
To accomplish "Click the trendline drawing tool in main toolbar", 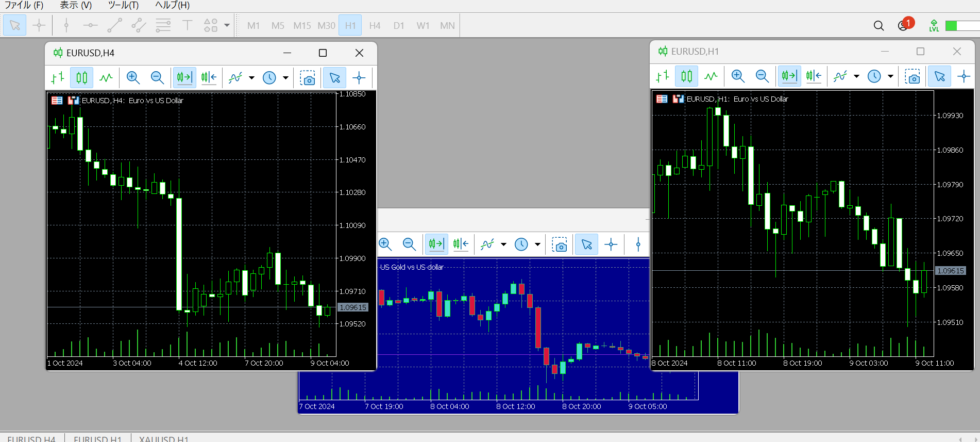I will click(114, 25).
